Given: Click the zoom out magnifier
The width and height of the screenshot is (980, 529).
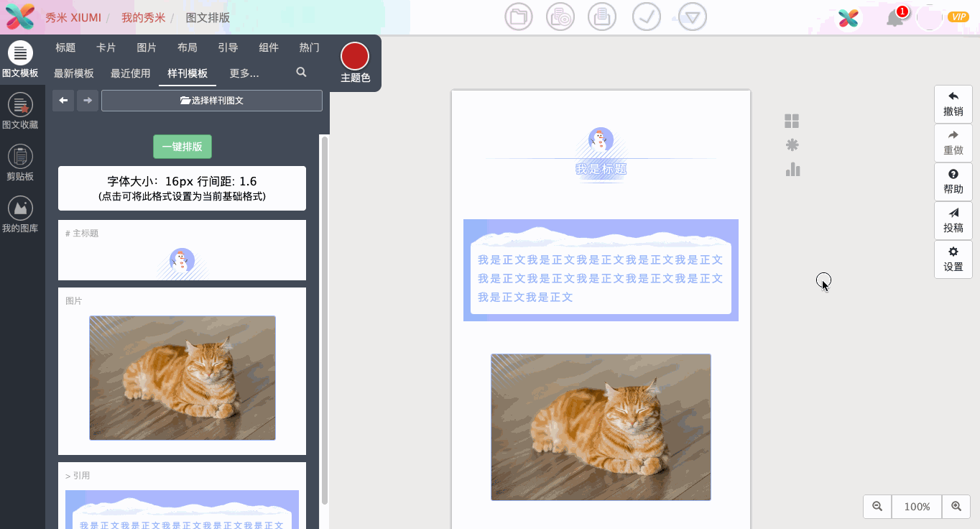Looking at the screenshot, I should [877, 507].
